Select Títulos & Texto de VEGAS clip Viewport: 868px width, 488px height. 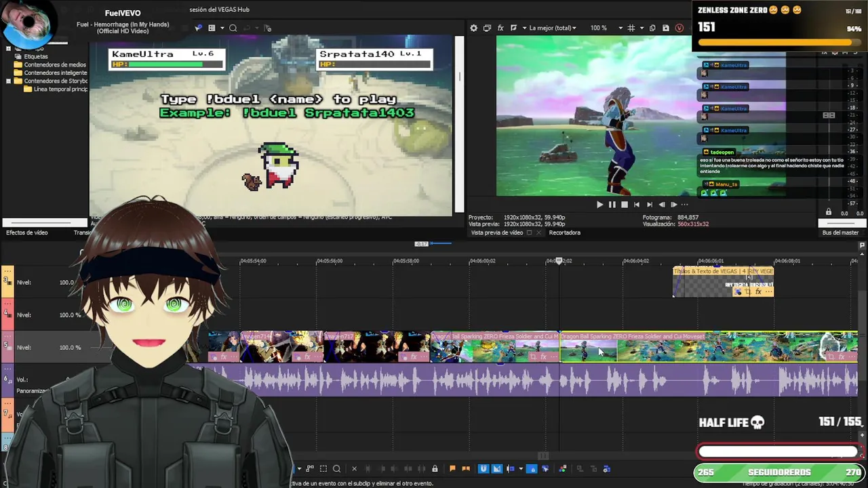point(723,281)
